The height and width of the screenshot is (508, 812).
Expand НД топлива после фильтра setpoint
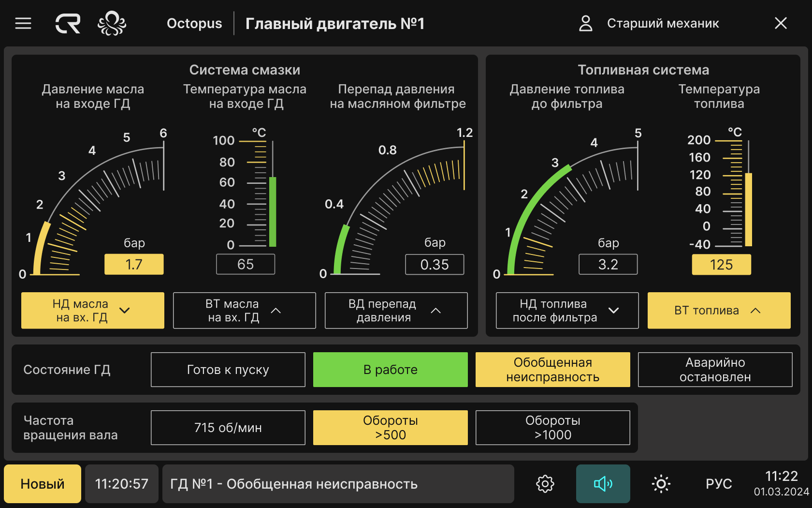tap(567, 311)
